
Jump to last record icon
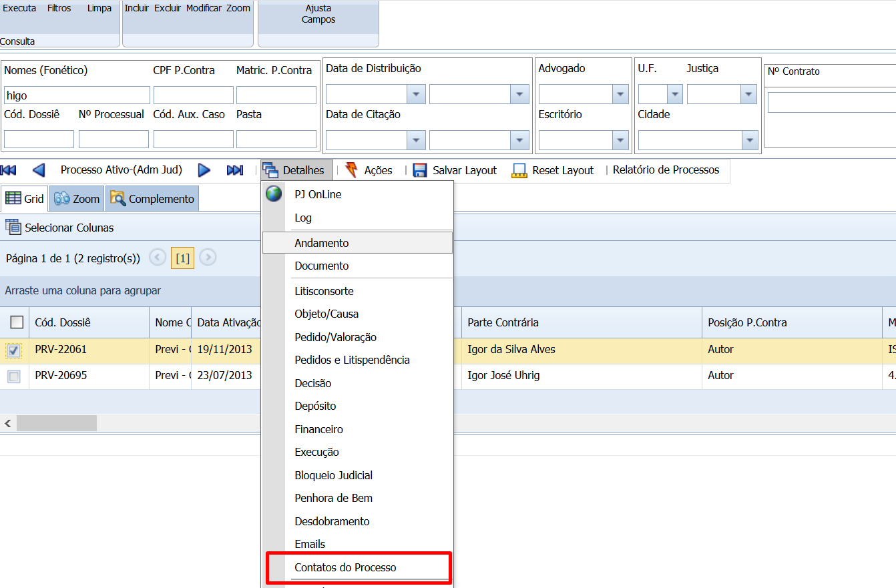pyautogui.click(x=235, y=170)
